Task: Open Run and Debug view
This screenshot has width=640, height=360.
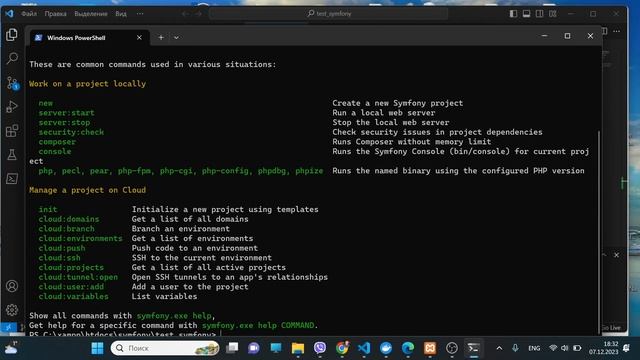Action: (12, 107)
